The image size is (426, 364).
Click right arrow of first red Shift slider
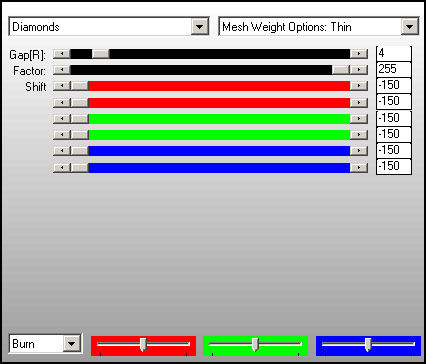point(359,86)
